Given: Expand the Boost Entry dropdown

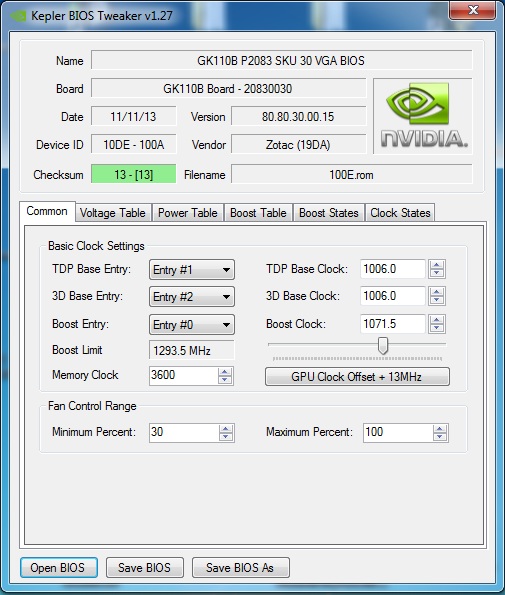Looking at the screenshot, I should click(x=192, y=325).
